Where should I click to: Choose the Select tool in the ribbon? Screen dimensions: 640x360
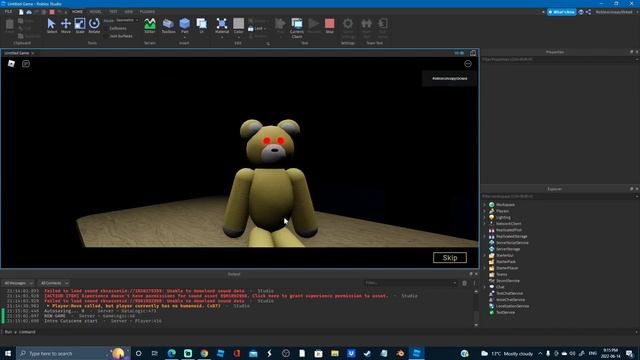click(51, 26)
